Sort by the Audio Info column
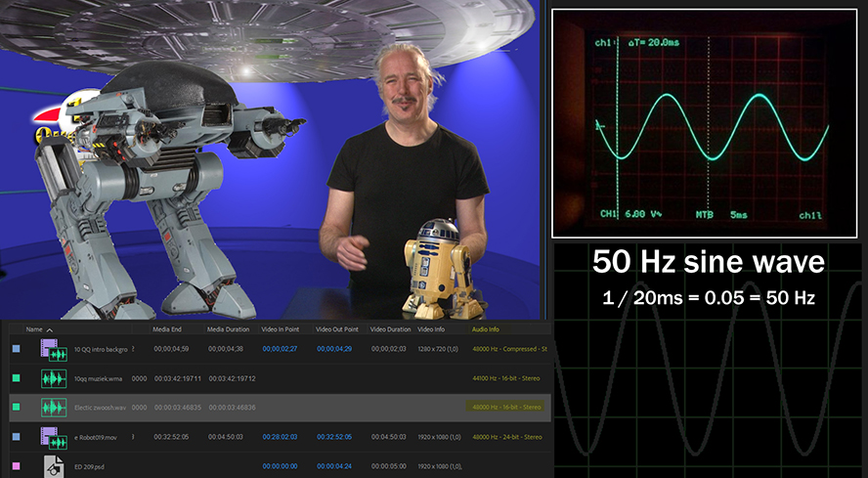 486,329
